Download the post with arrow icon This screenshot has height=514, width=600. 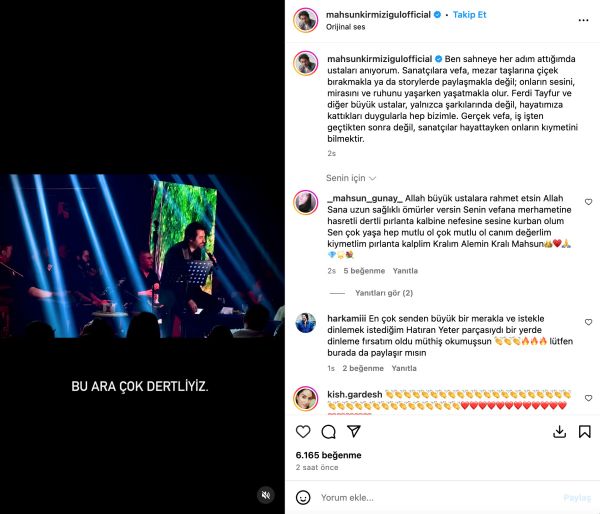pyautogui.click(x=559, y=431)
